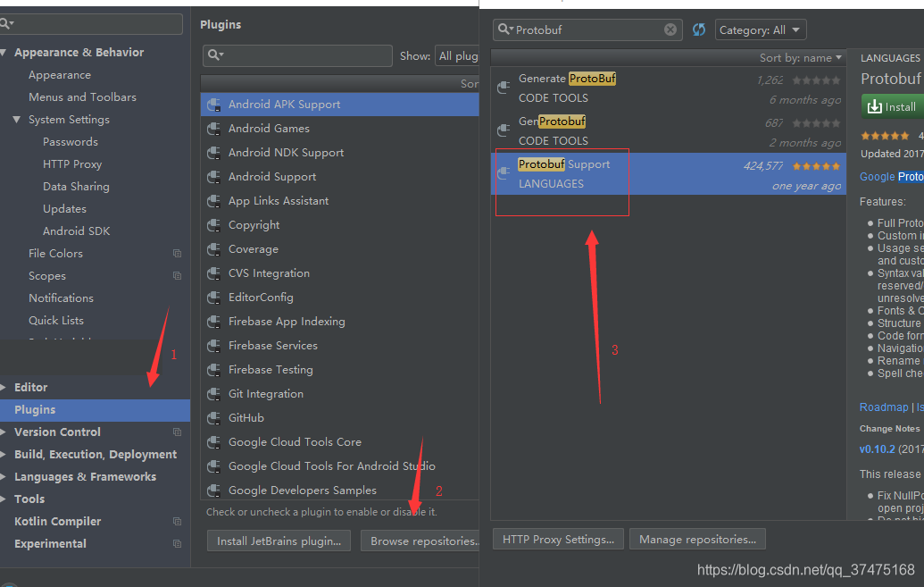Open the Appearance settings page
The image size is (924, 587).
coord(60,75)
